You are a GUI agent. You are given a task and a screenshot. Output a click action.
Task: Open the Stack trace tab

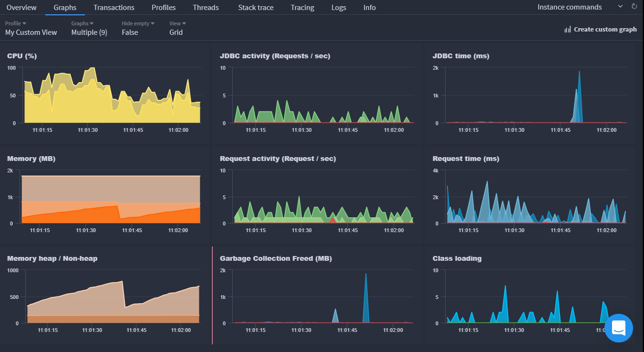pyautogui.click(x=256, y=8)
